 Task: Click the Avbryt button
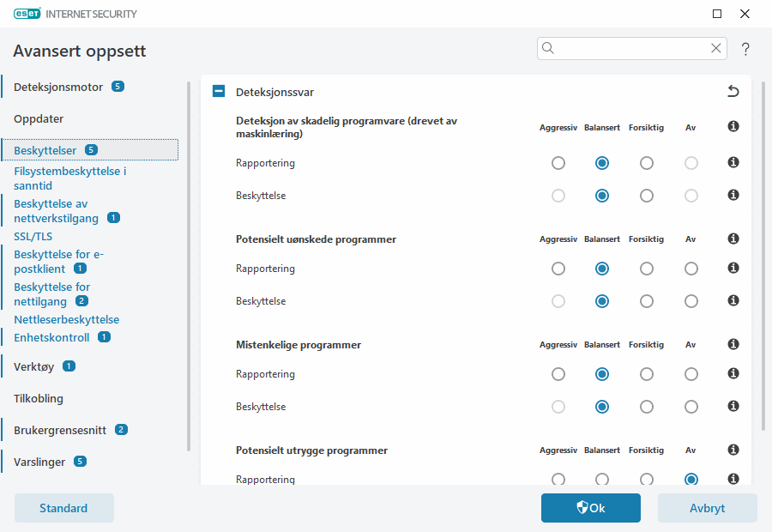point(707,508)
